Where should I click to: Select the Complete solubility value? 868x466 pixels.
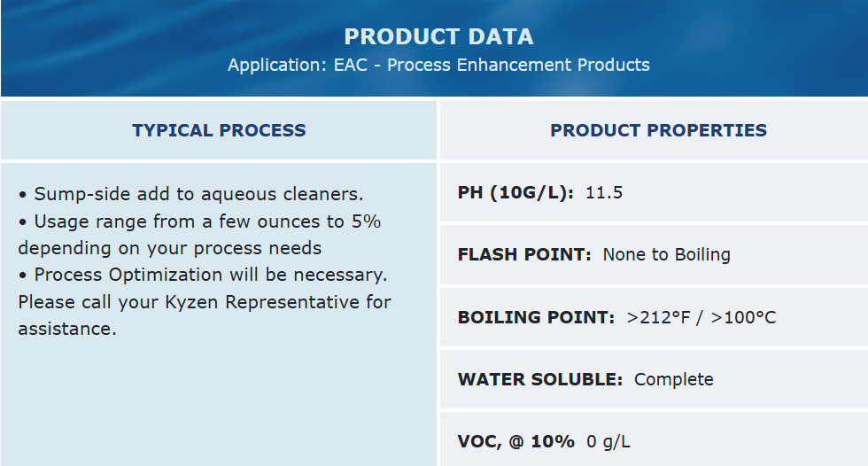tap(673, 379)
